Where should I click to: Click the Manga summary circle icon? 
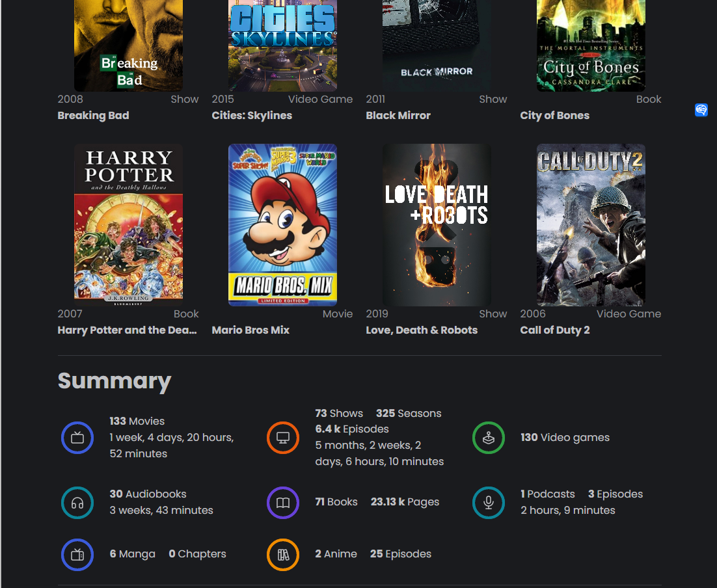[x=77, y=555]
